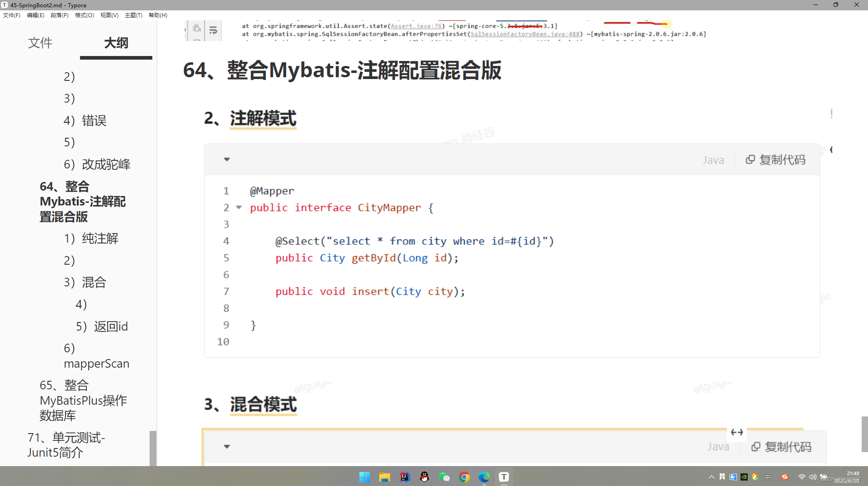Jump to outline item 5）返回id
Image resolution: width=868 pixels, height=486 pixels.
tap(102, 327)
